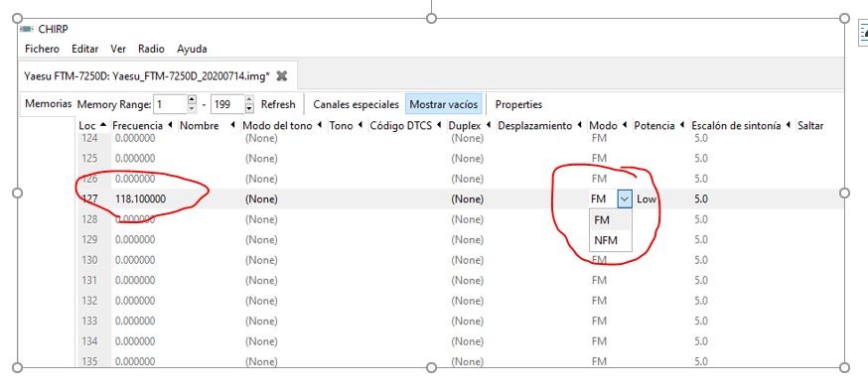Toggle the Mostrar vacíos button

[x=444, y=104]
